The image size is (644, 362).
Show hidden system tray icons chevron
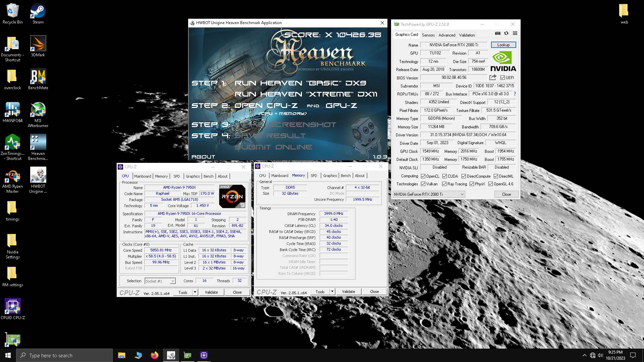[x=584, y=355]
